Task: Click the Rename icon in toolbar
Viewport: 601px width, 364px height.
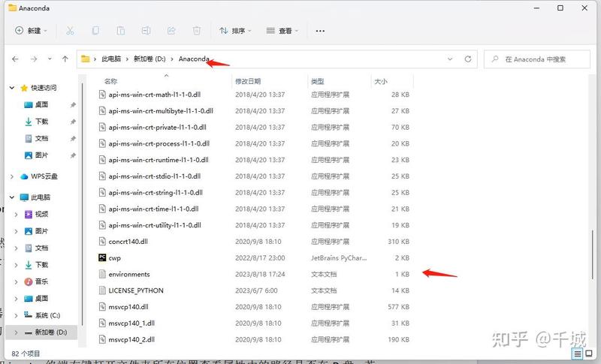Action: 146,31
